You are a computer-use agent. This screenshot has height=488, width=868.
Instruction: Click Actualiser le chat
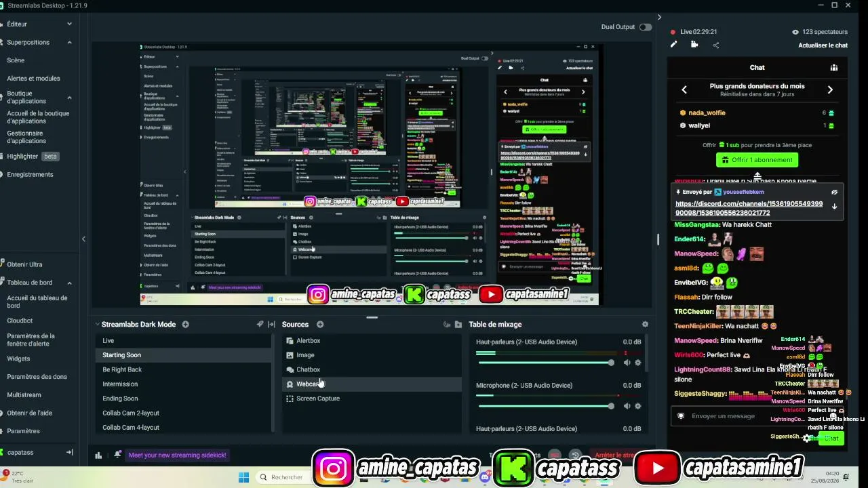pyautogui.click(x=823, y=45)
